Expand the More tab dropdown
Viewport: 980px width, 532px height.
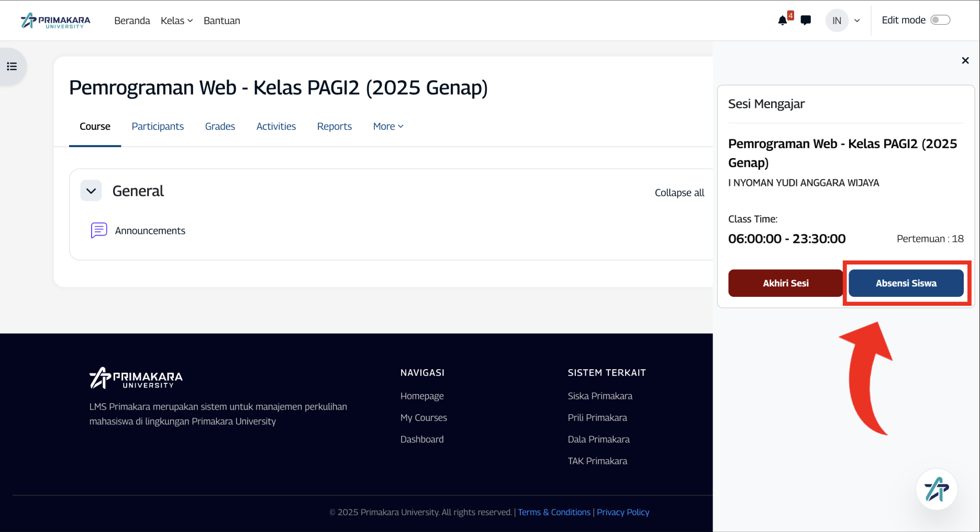pos(388,126)
